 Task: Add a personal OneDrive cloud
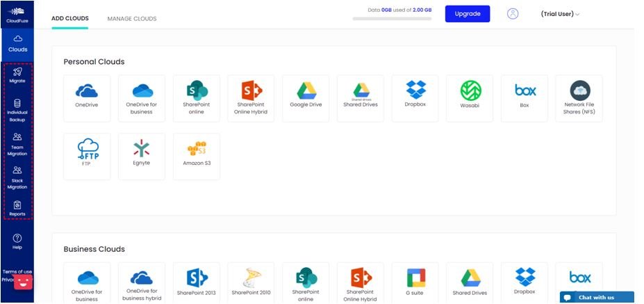[x=87, y=98]
